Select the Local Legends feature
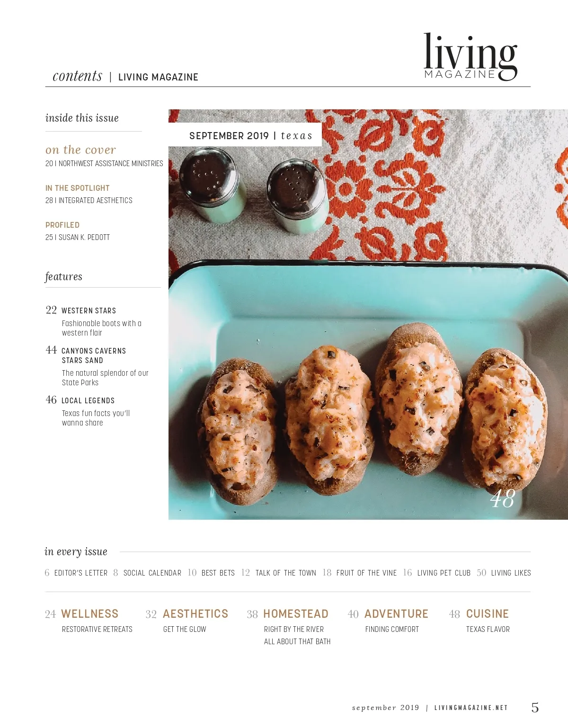Screen dimensions: 568x728 pyautogui.click(x=88, y=400)
